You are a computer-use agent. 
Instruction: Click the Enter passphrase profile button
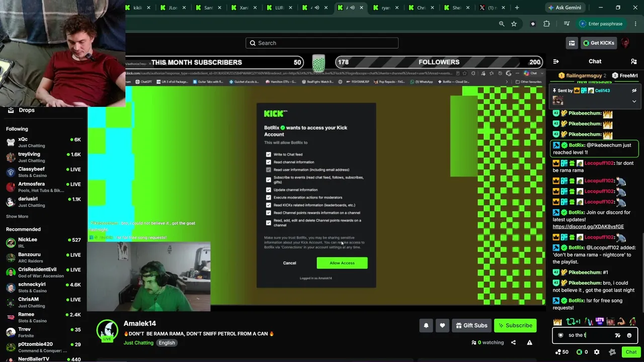pyautogui.click(x=601, y=24)
